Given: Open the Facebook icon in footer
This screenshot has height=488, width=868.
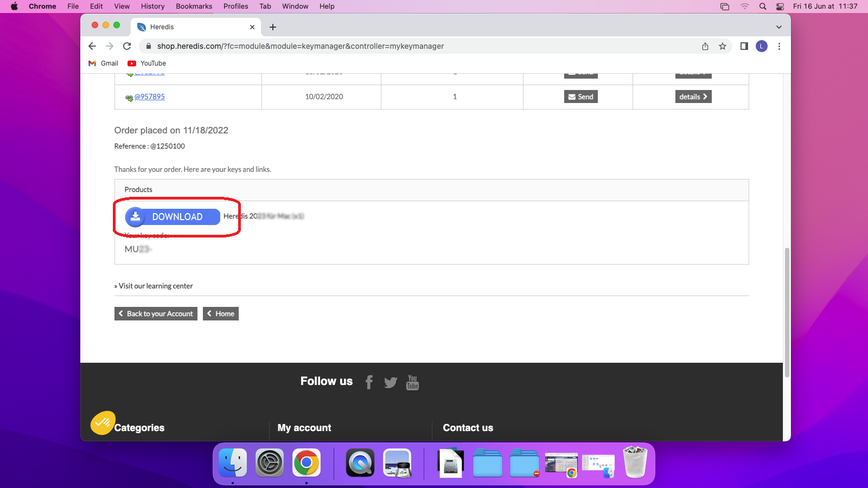Looking at the screenshot, I should pyautogui.click(x=369, y=382).
